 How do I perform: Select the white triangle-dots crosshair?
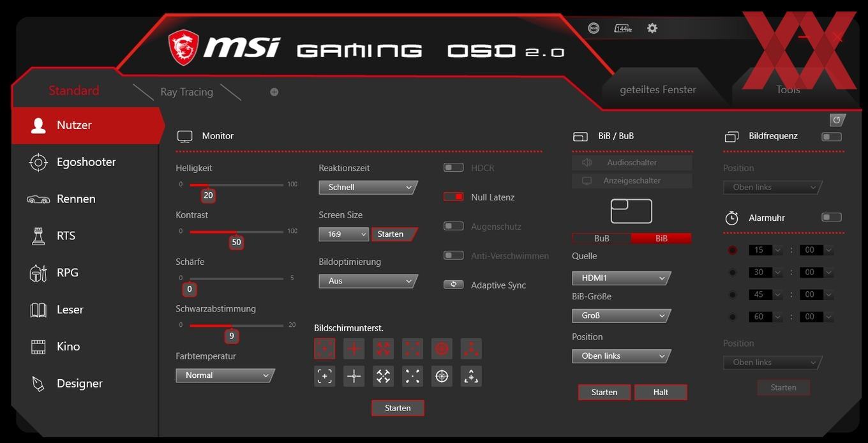(x=471, y=376)
